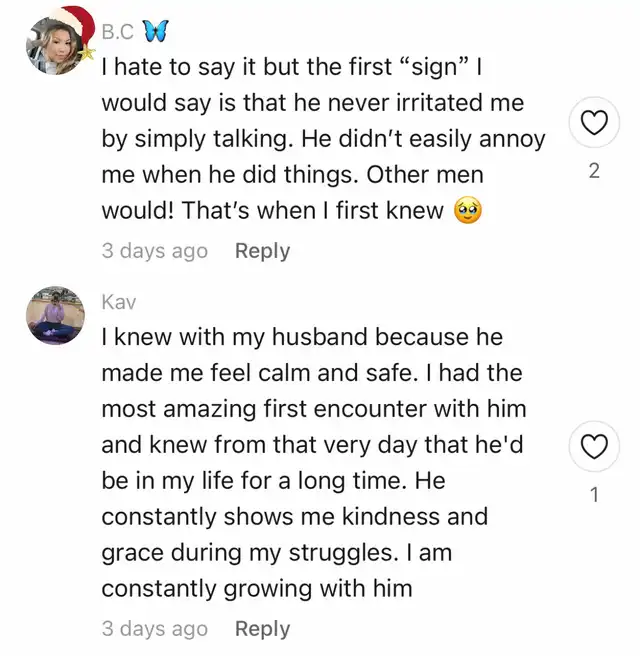Click the final line 'constantly growing with him'

[x=257, y=589]
